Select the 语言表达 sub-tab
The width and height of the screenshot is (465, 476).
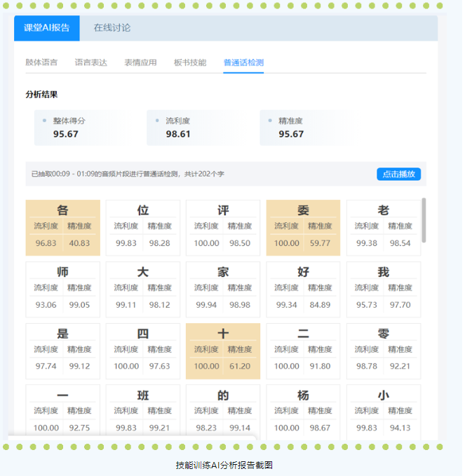pos(91,62)
